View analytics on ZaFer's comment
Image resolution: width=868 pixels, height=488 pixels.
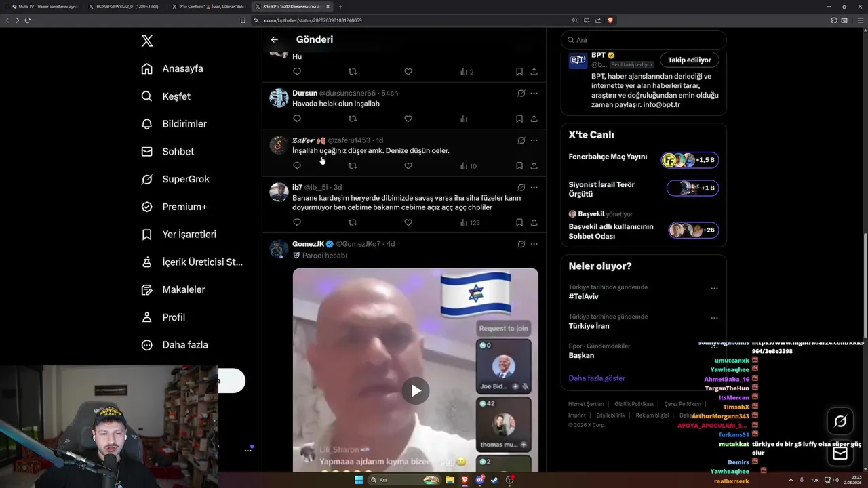[468, 165]
